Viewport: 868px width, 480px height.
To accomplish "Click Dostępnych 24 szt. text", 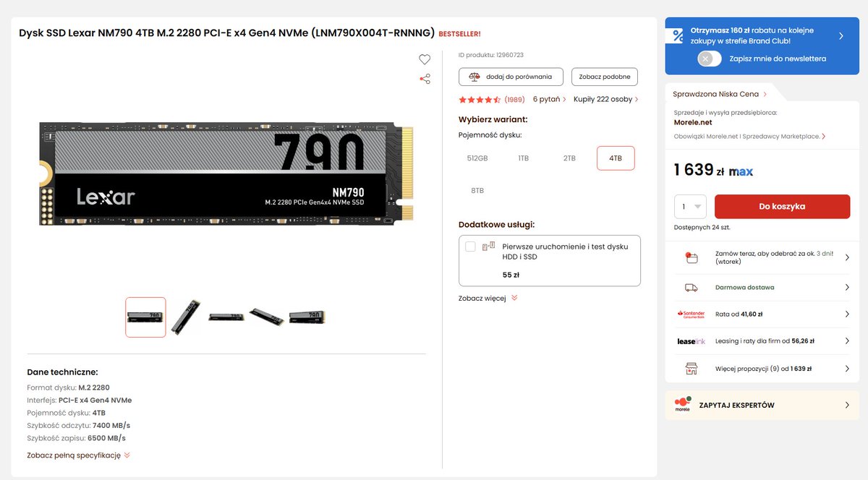I will [702, 227].
